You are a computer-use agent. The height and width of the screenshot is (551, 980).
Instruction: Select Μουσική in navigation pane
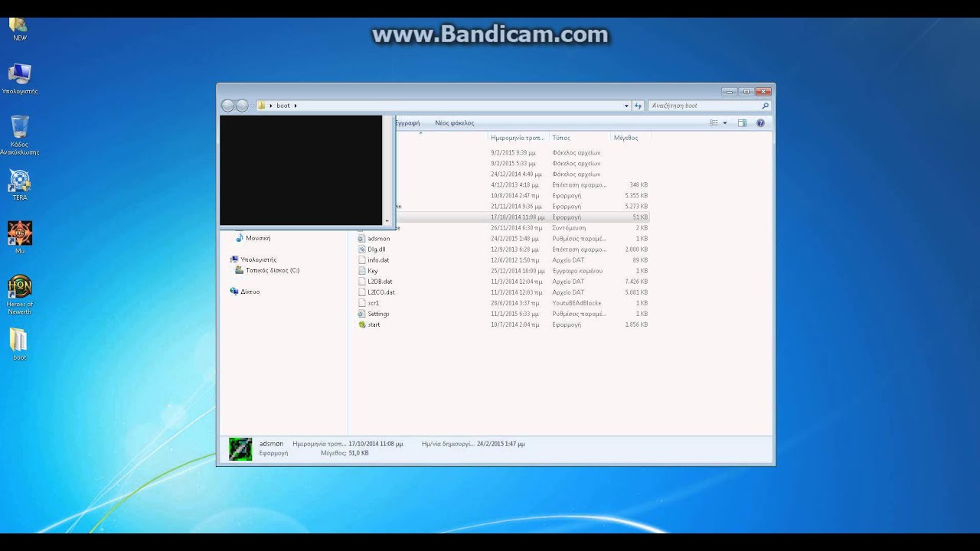click(x=258, y=238)
